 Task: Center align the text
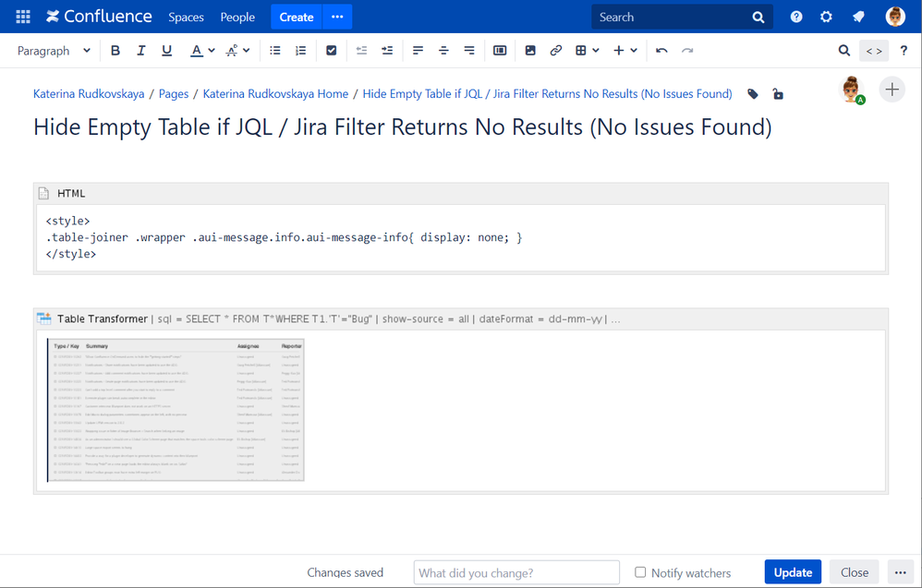(443, 51)
